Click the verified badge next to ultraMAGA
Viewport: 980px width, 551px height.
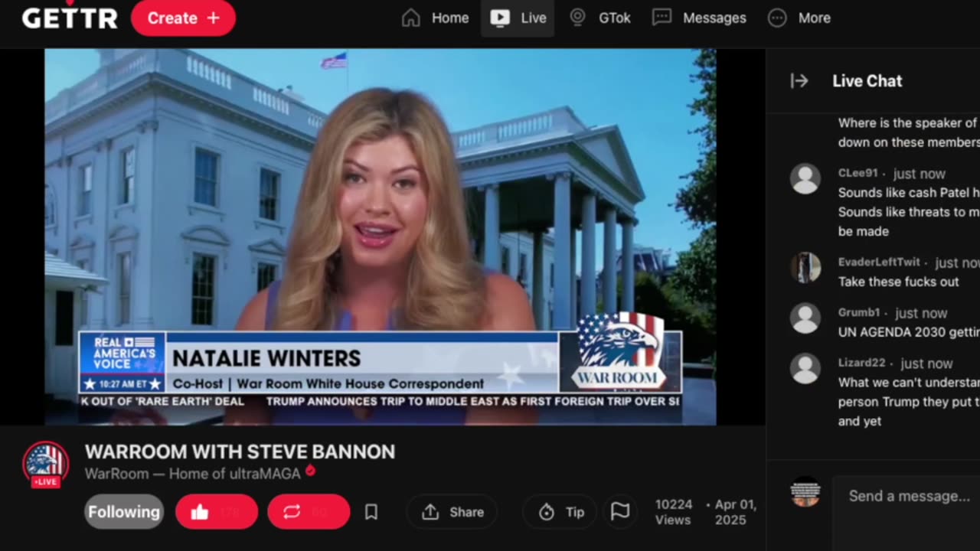pos(310,470)
